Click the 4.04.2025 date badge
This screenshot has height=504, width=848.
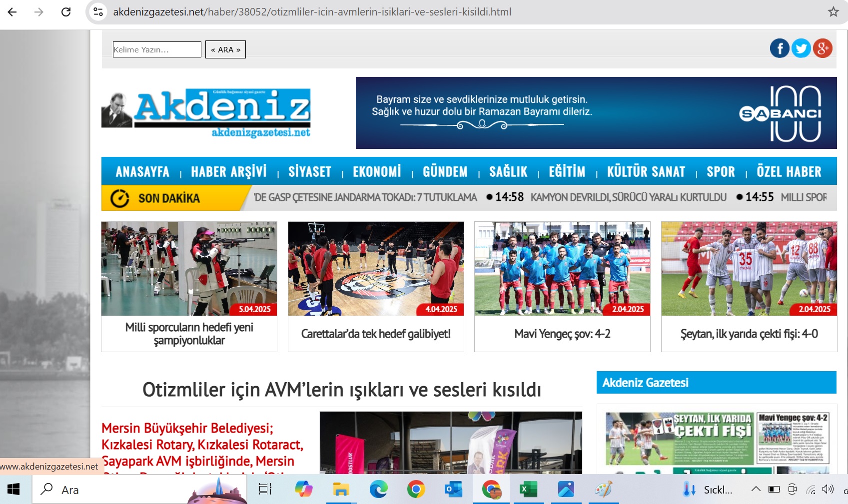[x=441, y=309]
